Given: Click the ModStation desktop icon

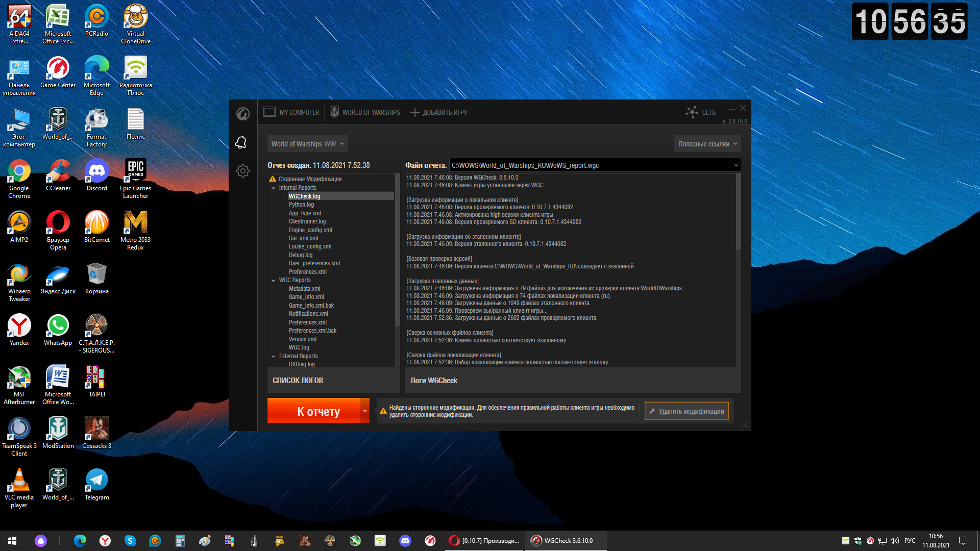Looking at the screenshot, I should click(58, 433).
